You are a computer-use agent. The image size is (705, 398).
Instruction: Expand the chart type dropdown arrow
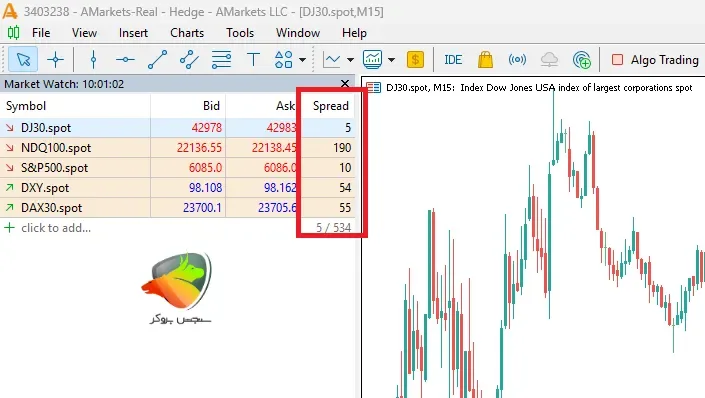click(350, 59)
